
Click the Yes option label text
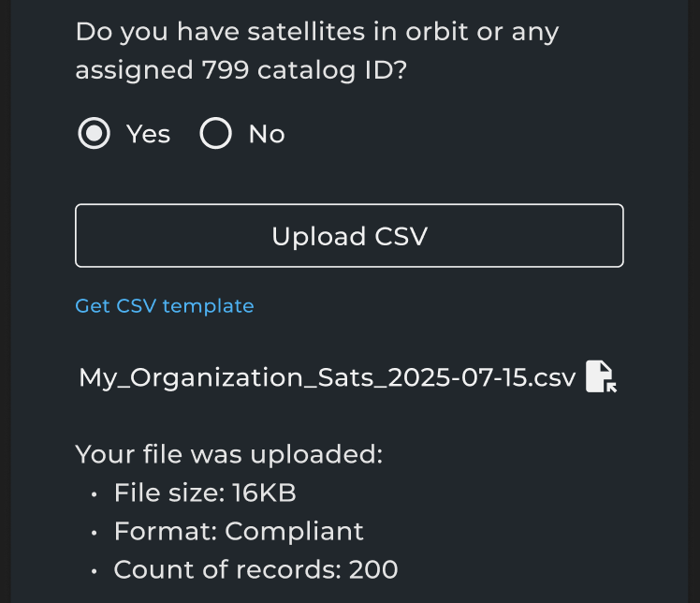click(x=149, y=134)
